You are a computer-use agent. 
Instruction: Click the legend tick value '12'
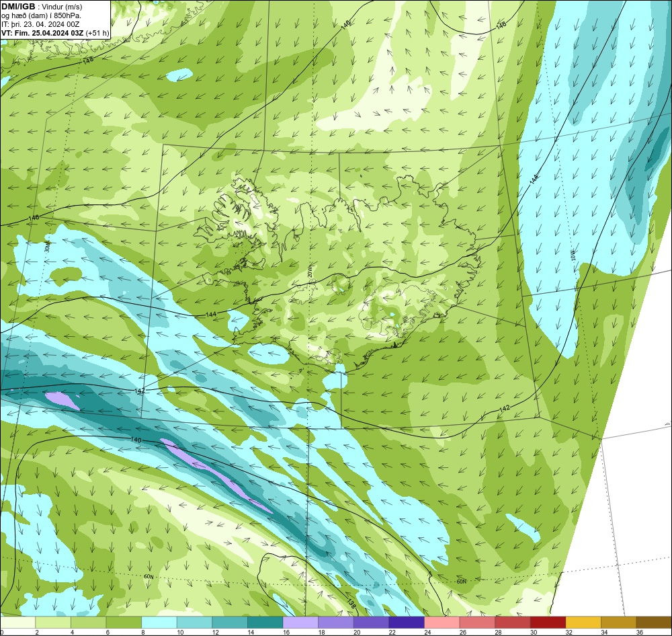tap(215, 632)
